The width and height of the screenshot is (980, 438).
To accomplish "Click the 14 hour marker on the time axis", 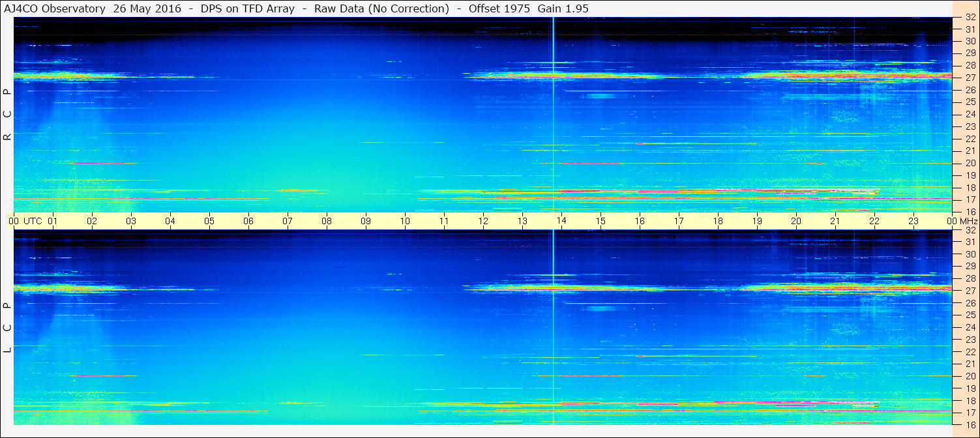I will point(561,221).
